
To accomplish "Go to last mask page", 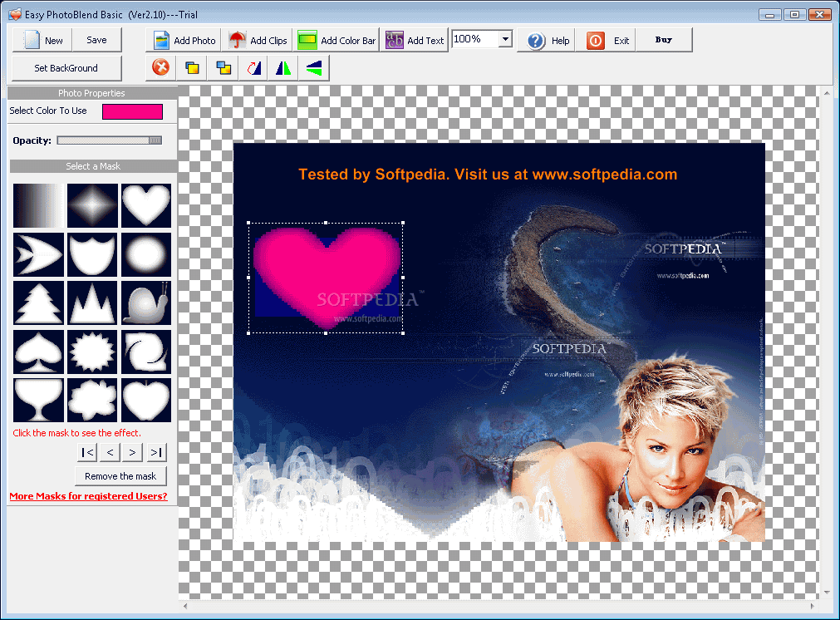I will [156, 453].
